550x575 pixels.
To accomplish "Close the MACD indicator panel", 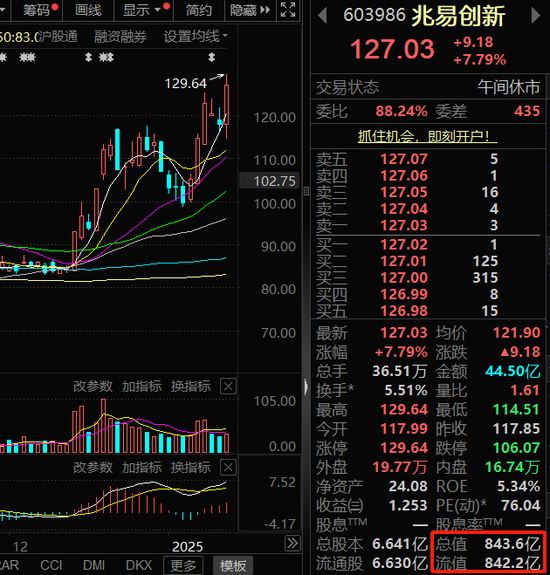I will (x=228, y=468).
